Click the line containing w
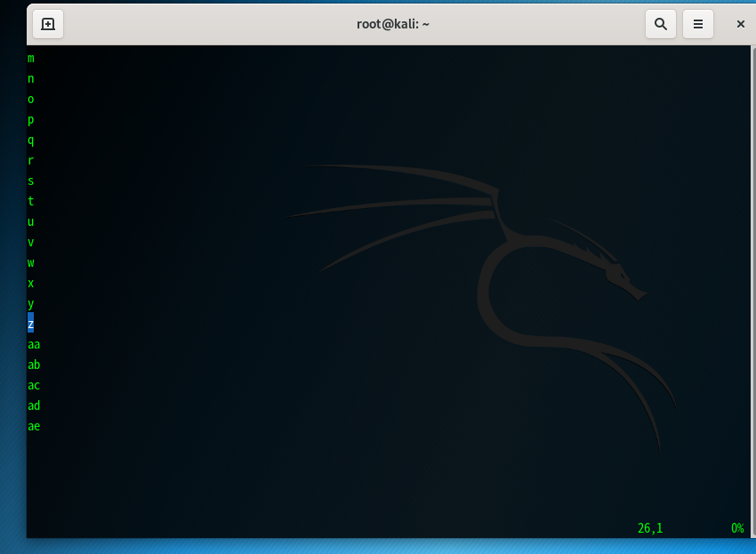756x554 pixels. tap(31, 263)
